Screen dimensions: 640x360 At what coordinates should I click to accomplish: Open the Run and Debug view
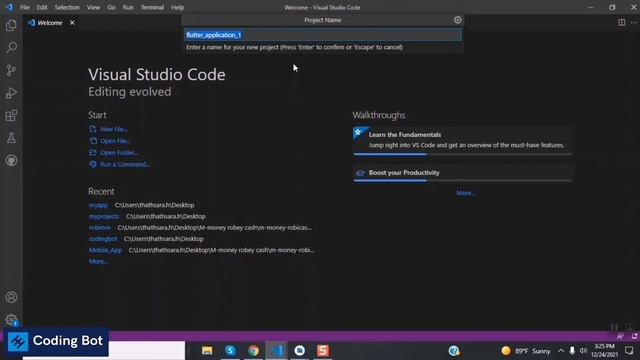(11, 93)
